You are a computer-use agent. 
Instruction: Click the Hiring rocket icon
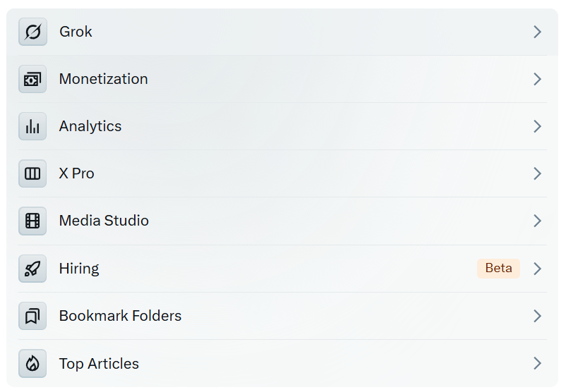(32, 269)
